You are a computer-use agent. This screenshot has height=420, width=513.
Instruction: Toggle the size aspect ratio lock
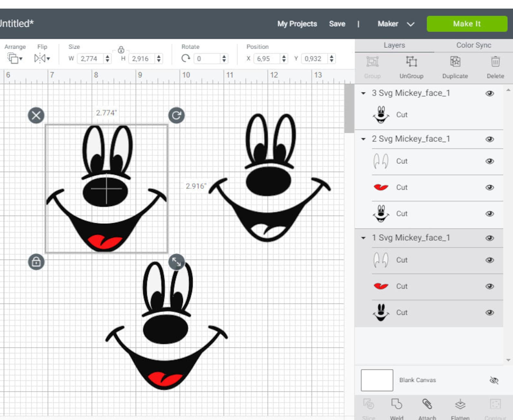[121, 50]
